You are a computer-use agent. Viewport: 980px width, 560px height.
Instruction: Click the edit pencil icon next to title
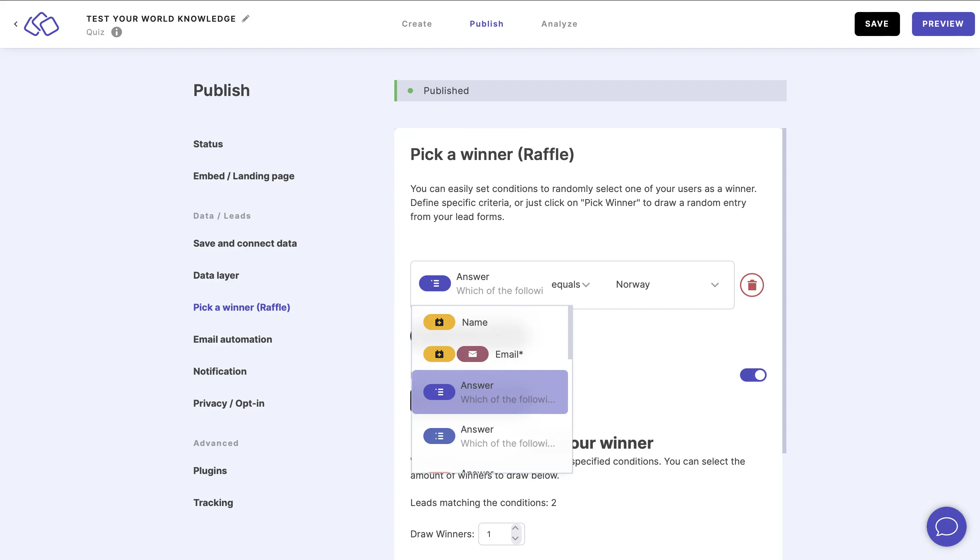tap(246, 18)
